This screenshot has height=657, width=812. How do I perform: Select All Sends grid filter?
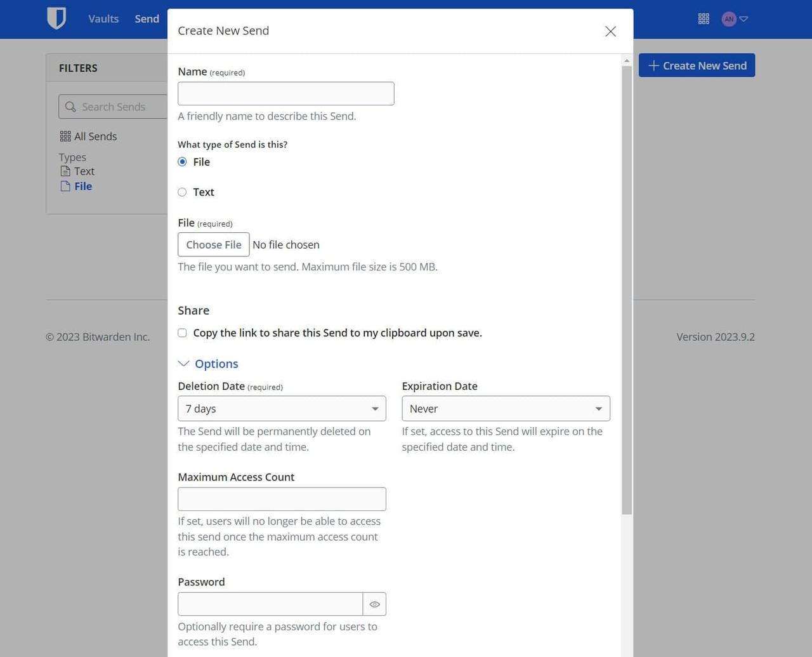click(x=88, y=136)
